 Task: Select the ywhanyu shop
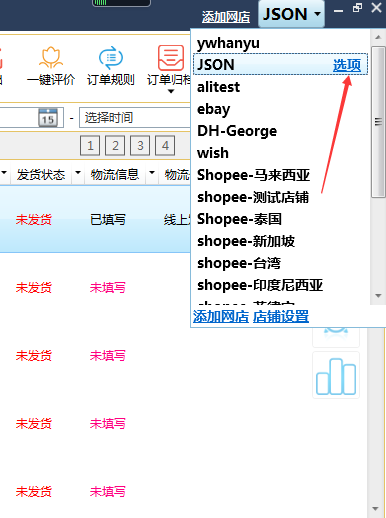coord(228,43)
